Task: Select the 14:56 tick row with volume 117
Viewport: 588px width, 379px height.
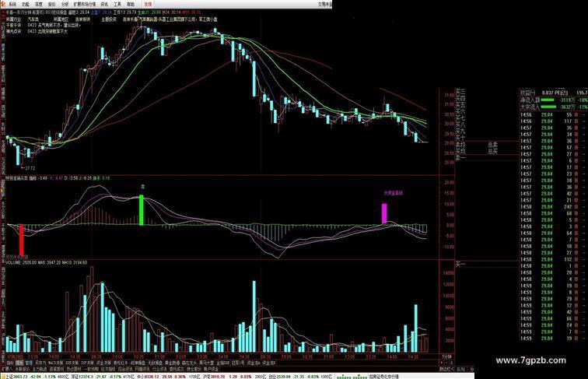Action: tap(554, 121)
